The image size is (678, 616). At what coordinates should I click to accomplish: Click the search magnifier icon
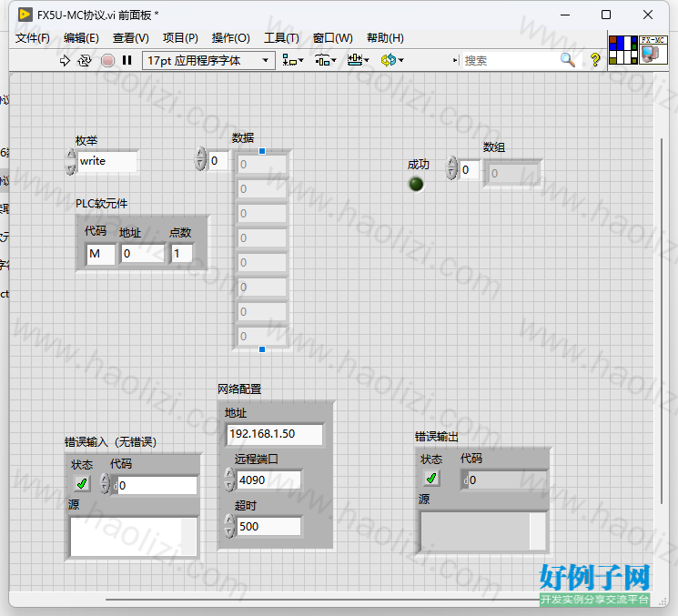click(x=568, y=60)
